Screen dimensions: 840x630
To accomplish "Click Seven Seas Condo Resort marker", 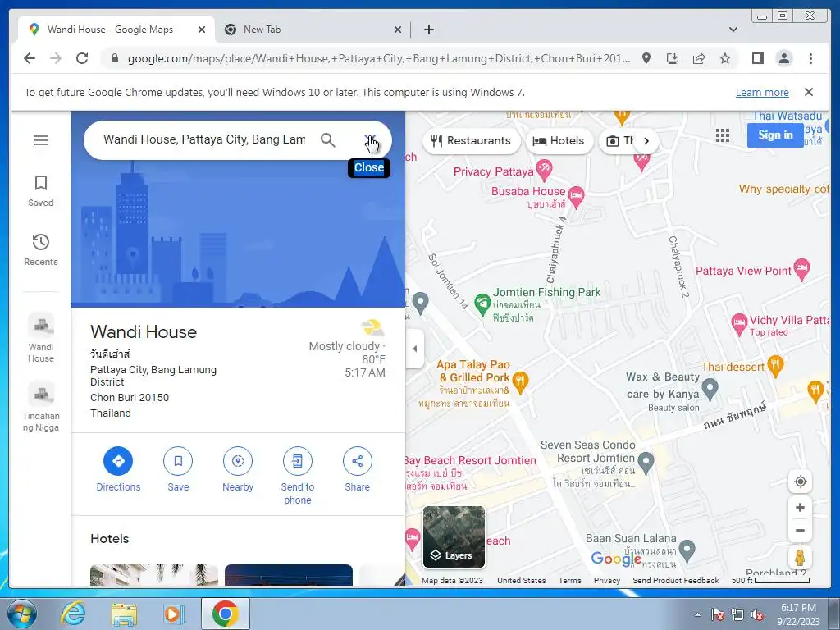I will click(646, 463).
